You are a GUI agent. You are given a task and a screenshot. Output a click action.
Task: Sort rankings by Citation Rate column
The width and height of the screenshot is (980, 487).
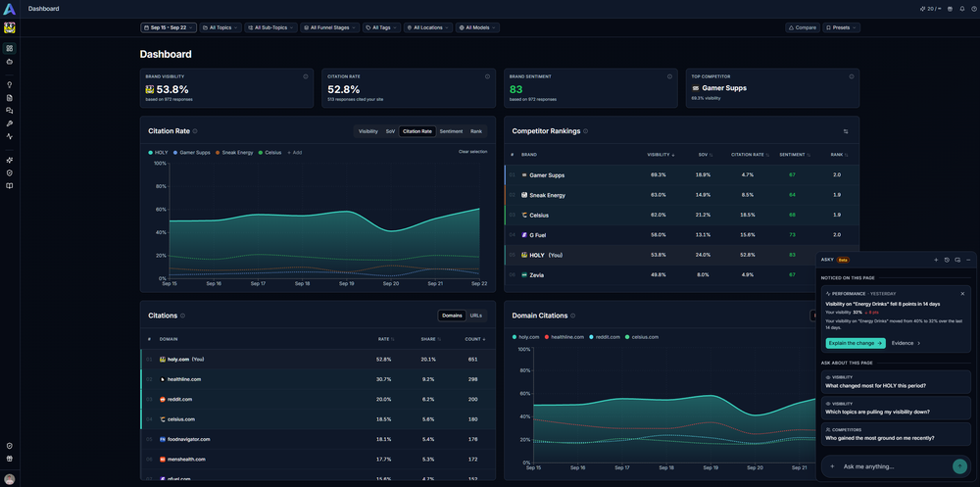[750, 155]
